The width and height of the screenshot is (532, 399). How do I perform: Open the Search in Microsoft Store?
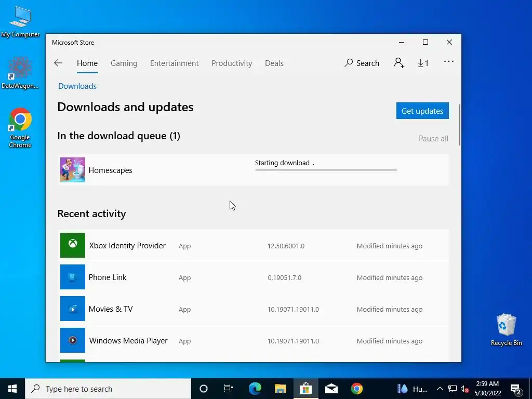coord(362,63)
